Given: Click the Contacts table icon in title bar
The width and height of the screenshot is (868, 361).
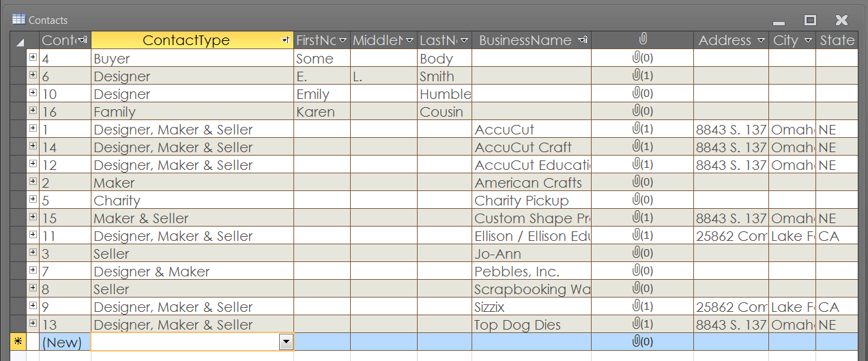Looking at the screenshot, I should [18, 20].
